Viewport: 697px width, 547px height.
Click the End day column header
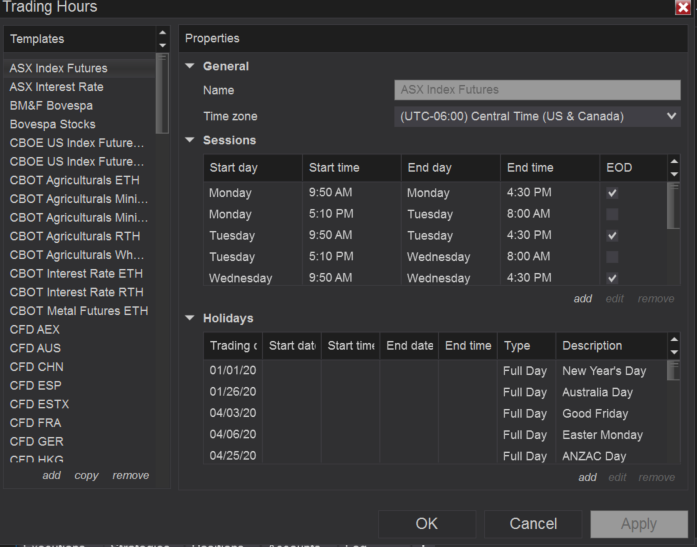coord(451,168)
